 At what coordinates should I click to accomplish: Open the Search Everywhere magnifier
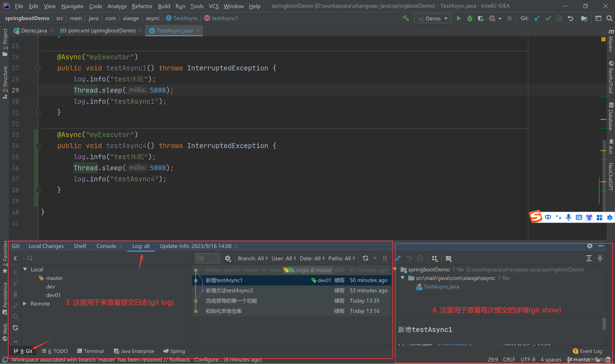pyautogui.click(x=609, y=18)
